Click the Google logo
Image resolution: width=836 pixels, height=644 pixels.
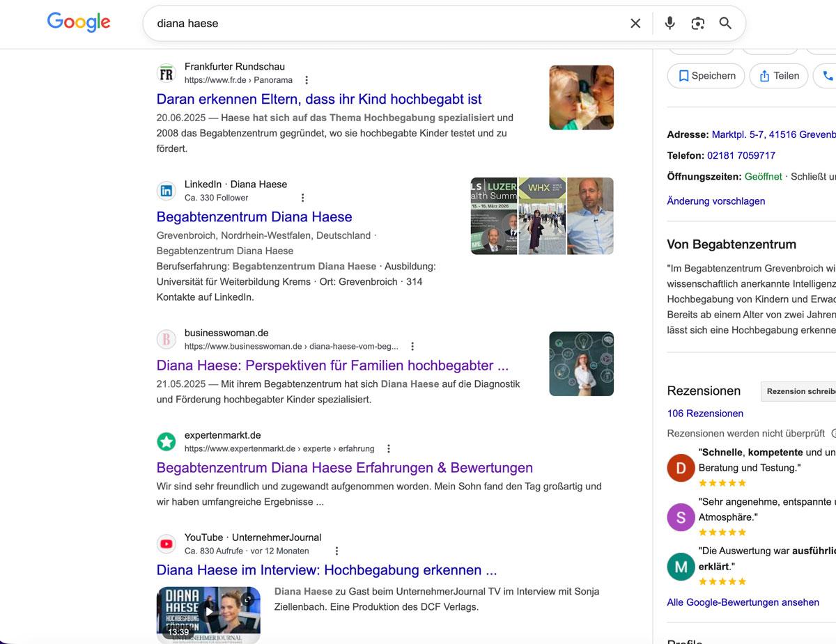[79, 22]
